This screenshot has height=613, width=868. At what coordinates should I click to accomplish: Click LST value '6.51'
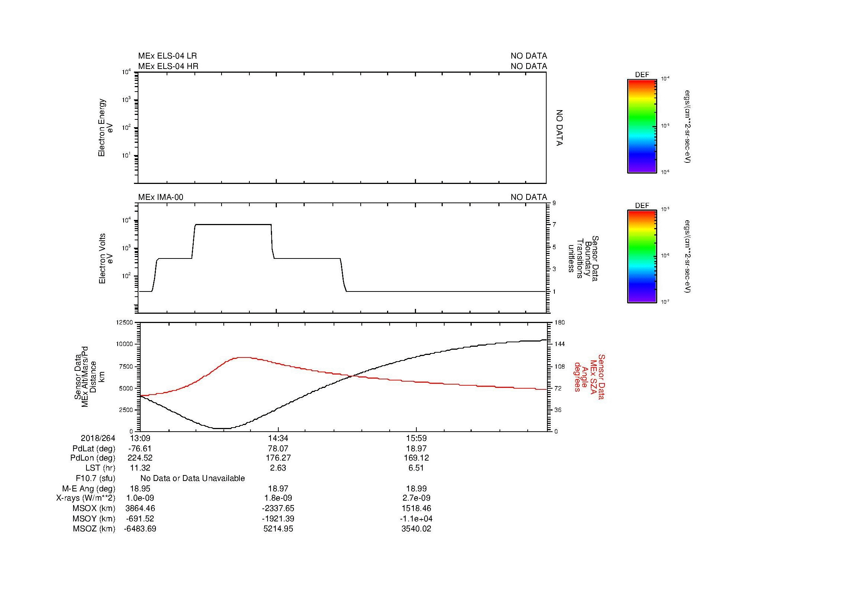point(416,468)
